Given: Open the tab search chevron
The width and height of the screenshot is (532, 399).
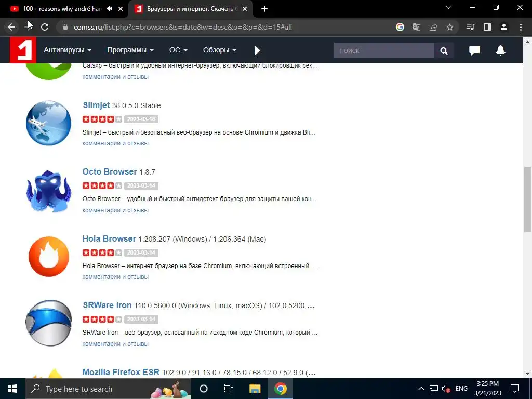Looking at the screenshot, I should click(x=448, y=7).
